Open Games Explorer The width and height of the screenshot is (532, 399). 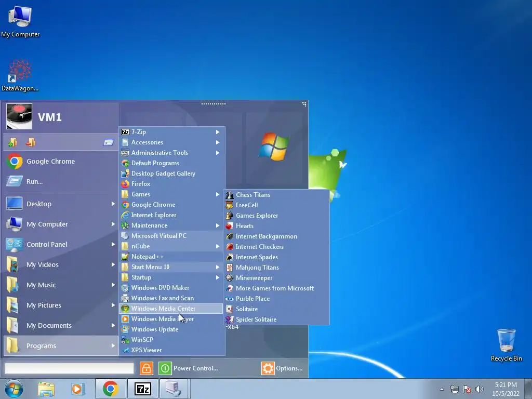pos(276,216)
